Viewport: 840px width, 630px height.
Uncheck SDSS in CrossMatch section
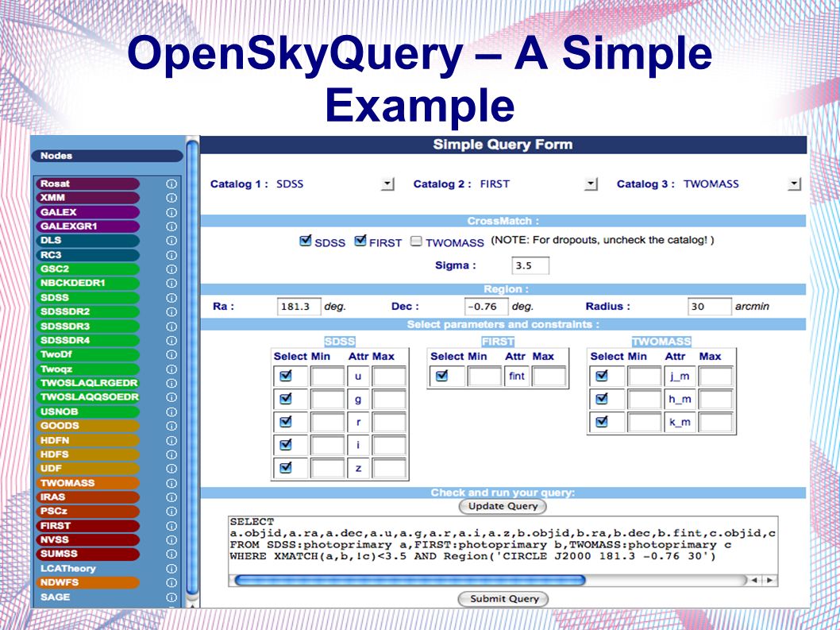[306, 241]
